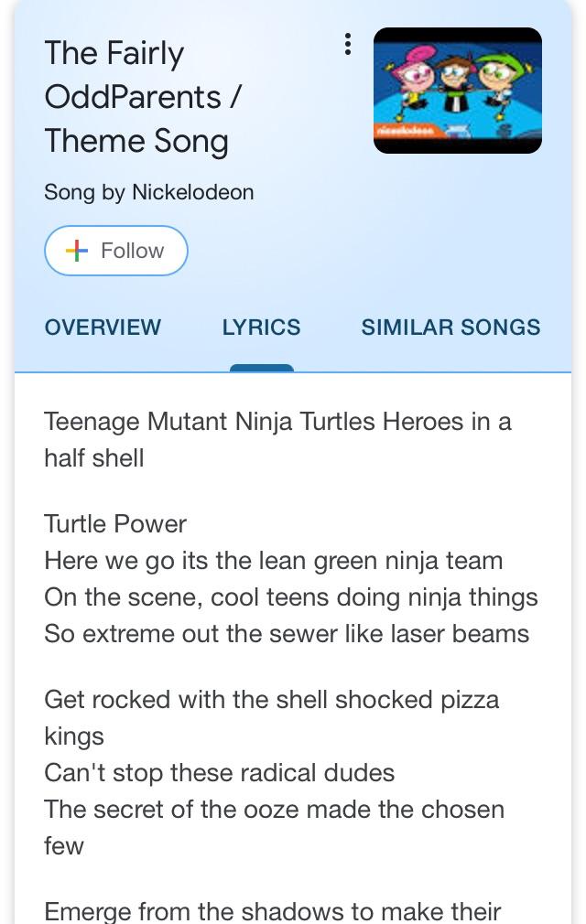The height and width of the screenshot is (924, 586).
Task: Click the "cool teens doing ninja things" line
Action: [291, 597]
